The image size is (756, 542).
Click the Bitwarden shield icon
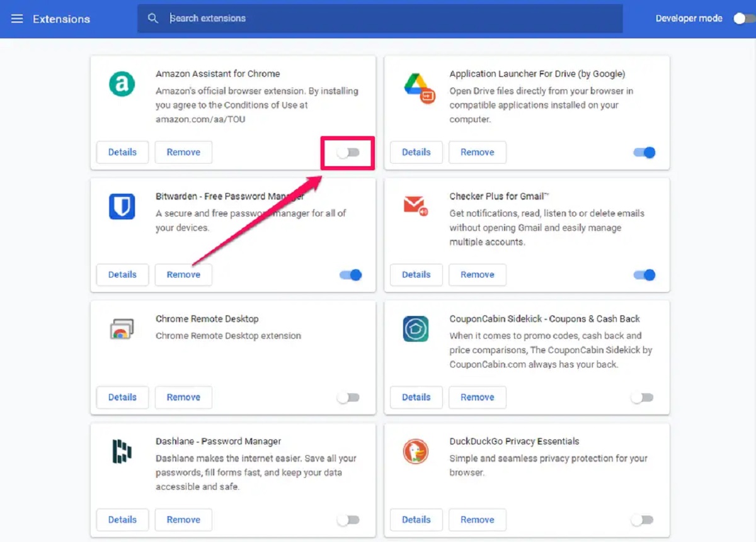(x=122, y=206)
